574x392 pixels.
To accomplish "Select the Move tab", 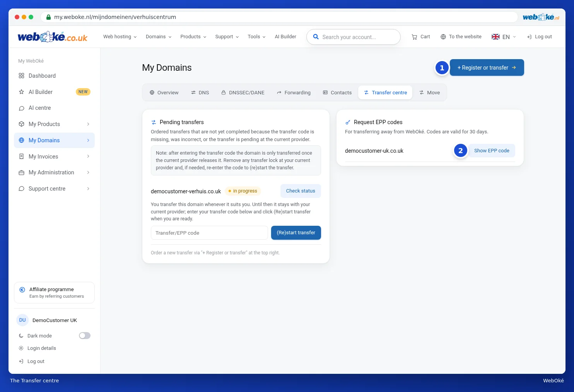I will [430, 93].
